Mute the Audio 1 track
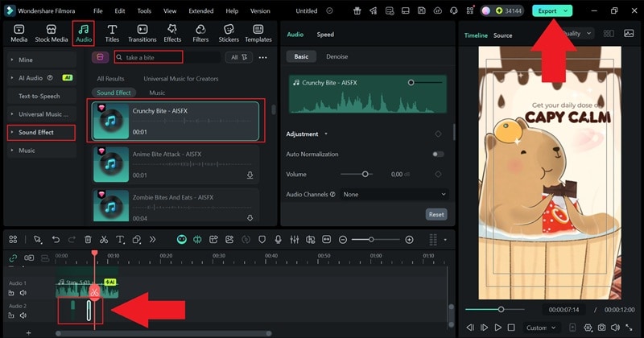Viewport: 644px width, 338px height. (x=23, y=293)
